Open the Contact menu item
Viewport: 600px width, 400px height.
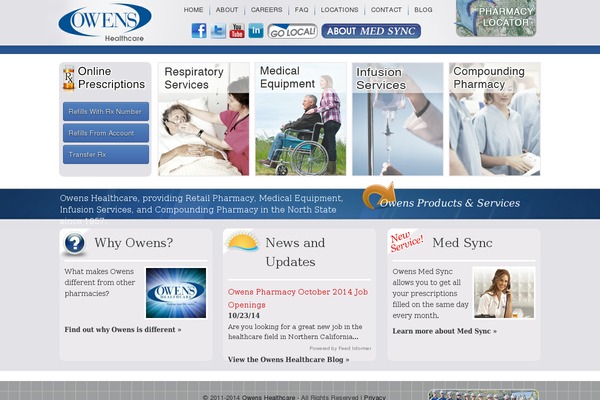[386, 10]
